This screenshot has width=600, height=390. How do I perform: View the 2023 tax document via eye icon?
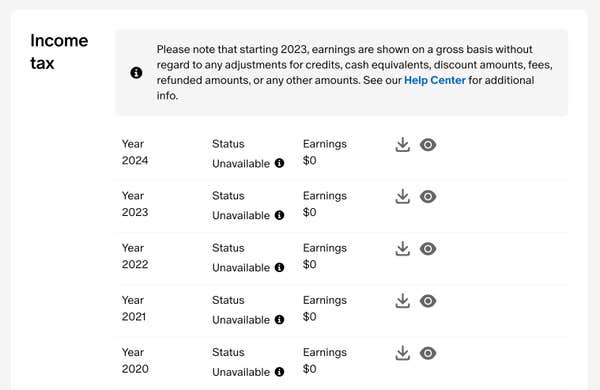pyautogui.click(x=428, y=196)
